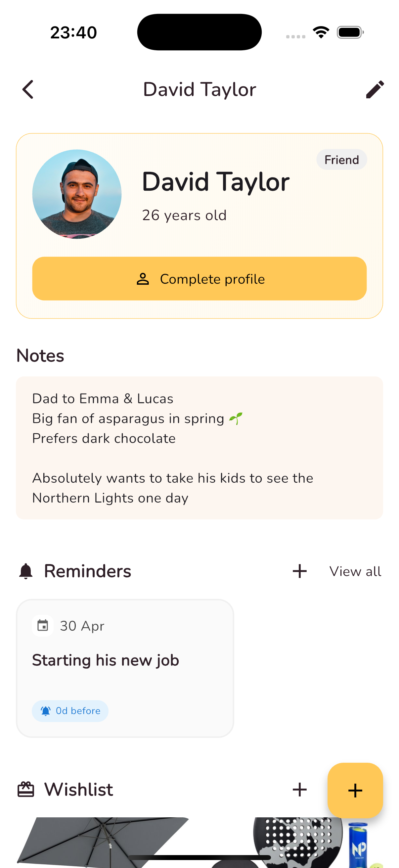The height and width of the screenshot is (868, 399).
Task: Tap the plus icon beside Wishlist
Action: (299, 790)
